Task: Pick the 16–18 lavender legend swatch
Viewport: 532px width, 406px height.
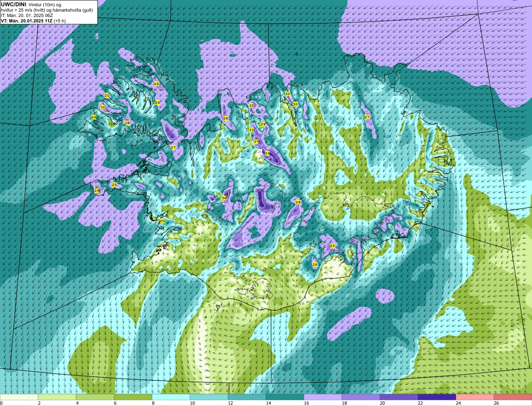Action: point(323,397)
